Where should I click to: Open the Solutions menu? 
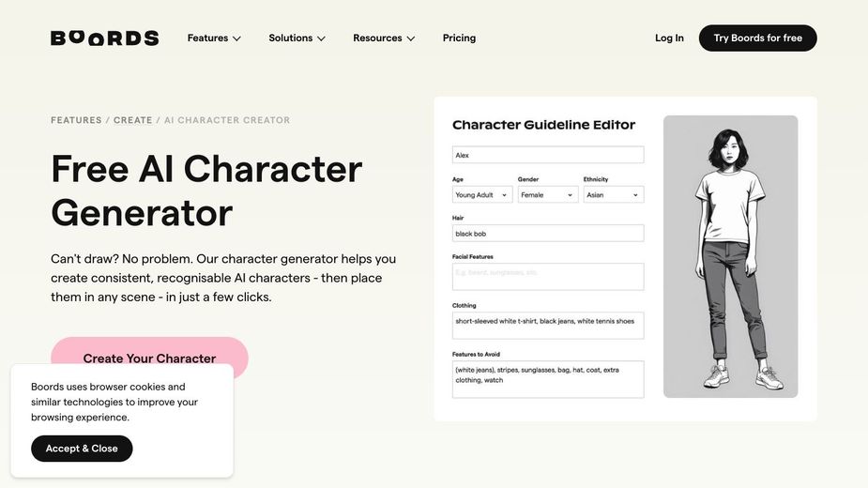click(x=297, y=38)
